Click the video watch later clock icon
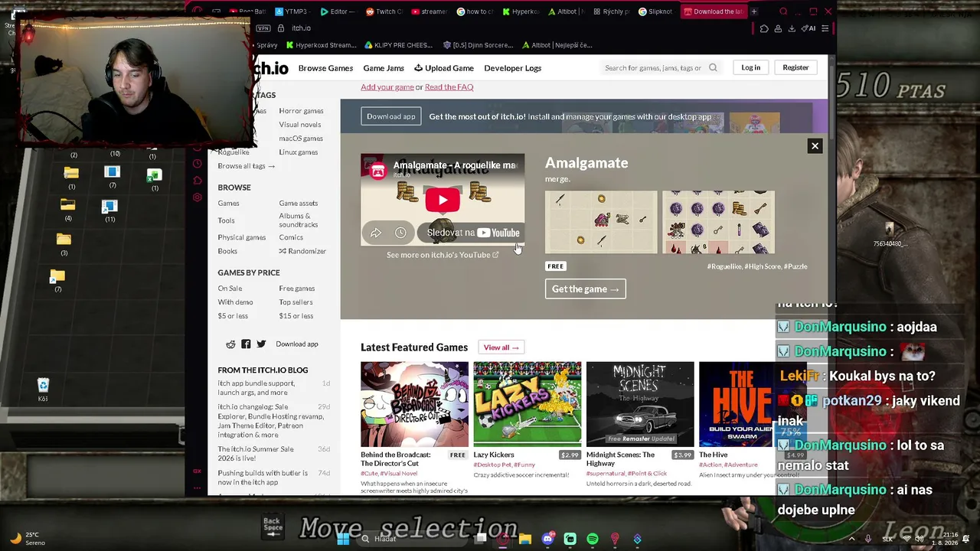The width and height of the screenshot is (980, 551). (x=400, y=233)
